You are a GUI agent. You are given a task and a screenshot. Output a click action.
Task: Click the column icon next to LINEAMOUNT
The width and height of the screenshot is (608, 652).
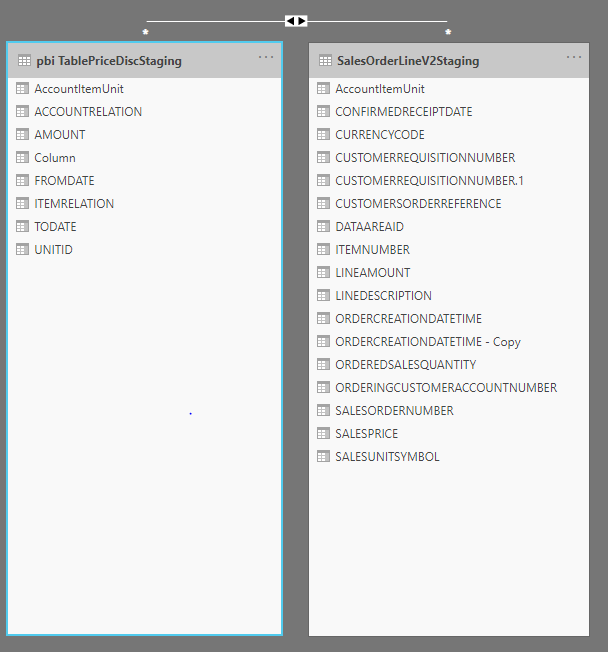pos(324,272)
